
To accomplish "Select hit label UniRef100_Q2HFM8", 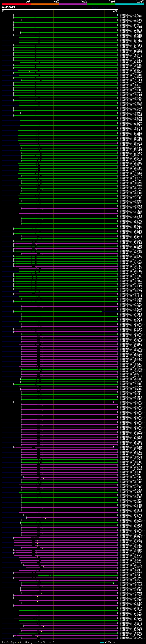I will [x=131, y=186].
